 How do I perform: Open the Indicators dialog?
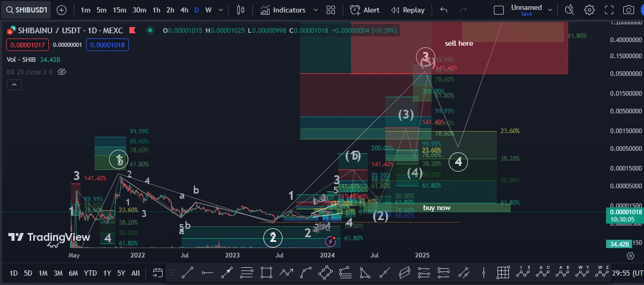(283, 10)
